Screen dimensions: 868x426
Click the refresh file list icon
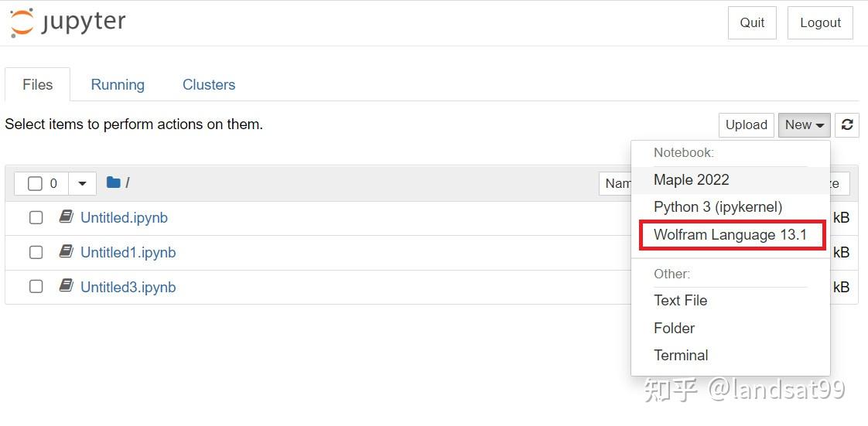(847, 124)
